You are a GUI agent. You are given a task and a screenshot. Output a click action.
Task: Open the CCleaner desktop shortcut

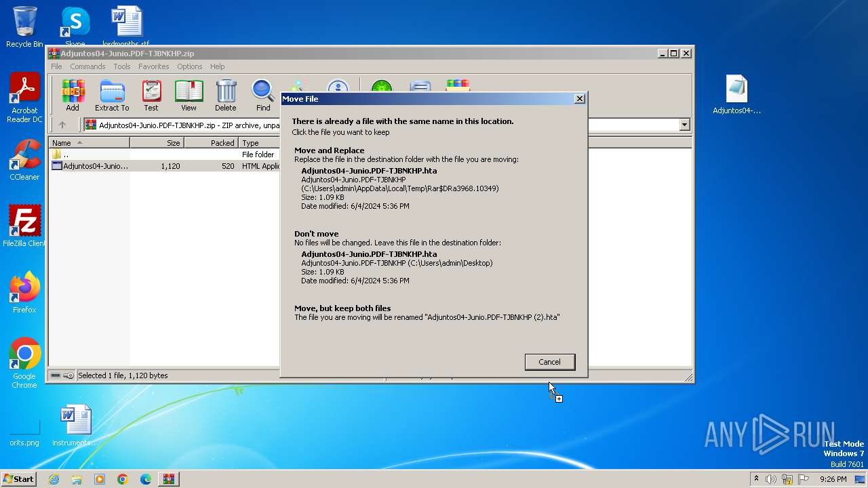click(x=24, y=160)
